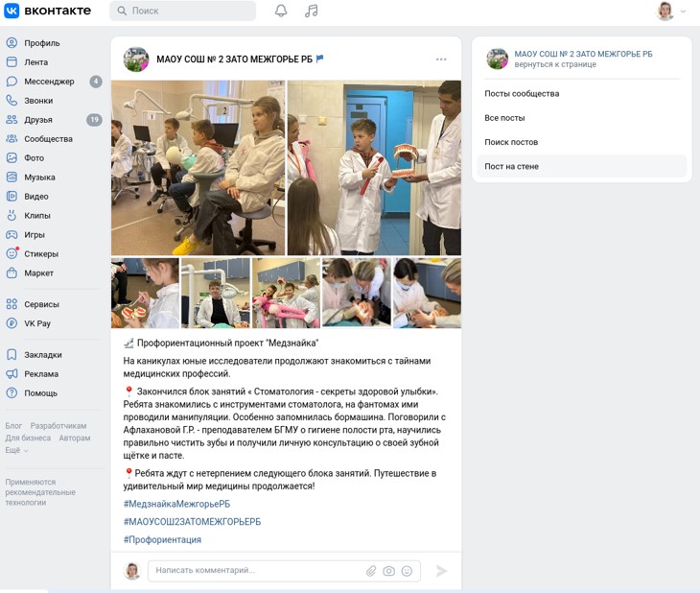This screenshot has height=593, width=700.
Task: Select Посты сообщества in right panel
Action: [x=522, y=93]
